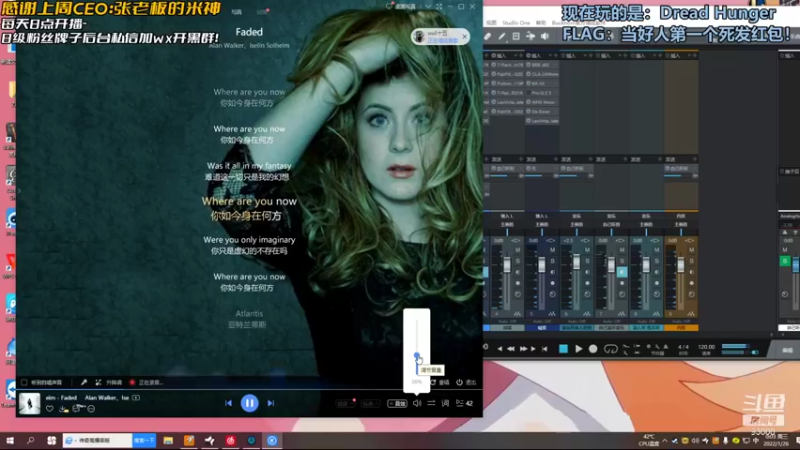Flip the small toggle switch at transport right

coord(755,352)
